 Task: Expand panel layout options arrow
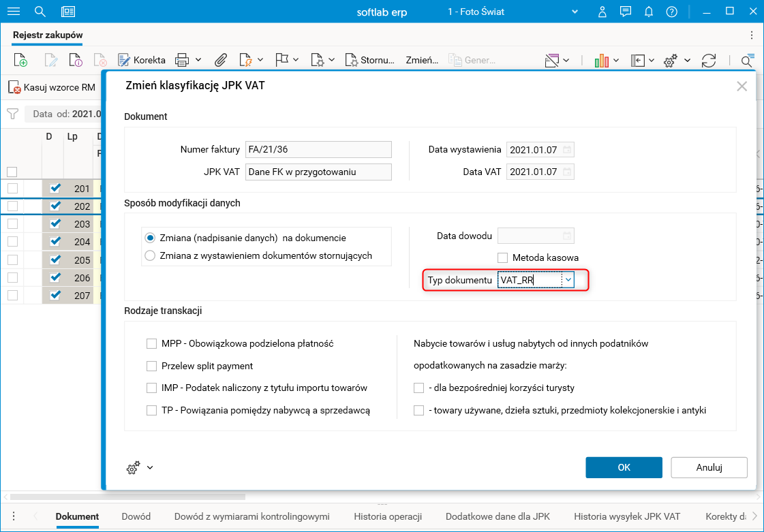tap(652, 61)
